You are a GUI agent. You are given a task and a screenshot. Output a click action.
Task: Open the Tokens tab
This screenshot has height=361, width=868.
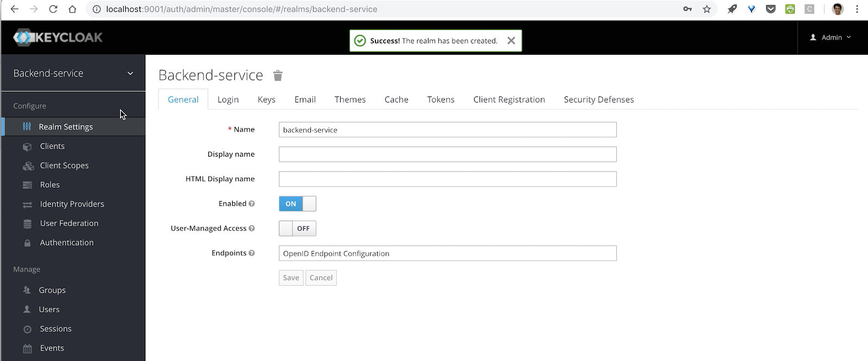point(441,100)
